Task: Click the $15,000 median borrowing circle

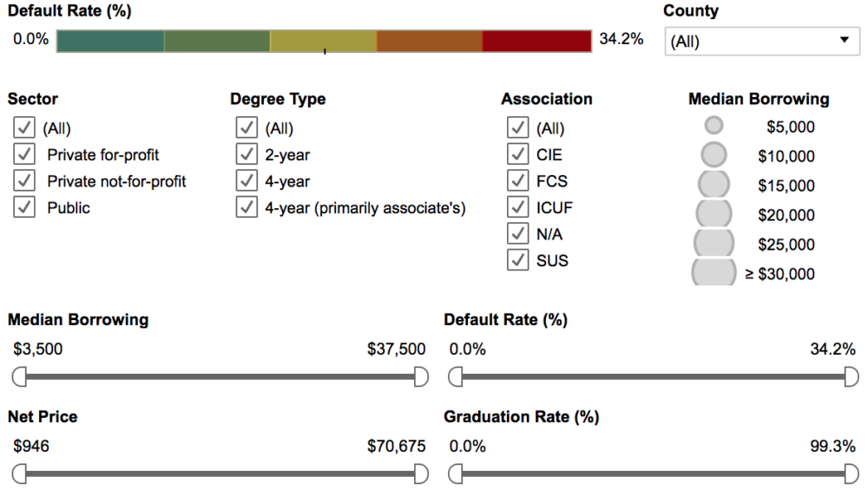Action: 713,185
